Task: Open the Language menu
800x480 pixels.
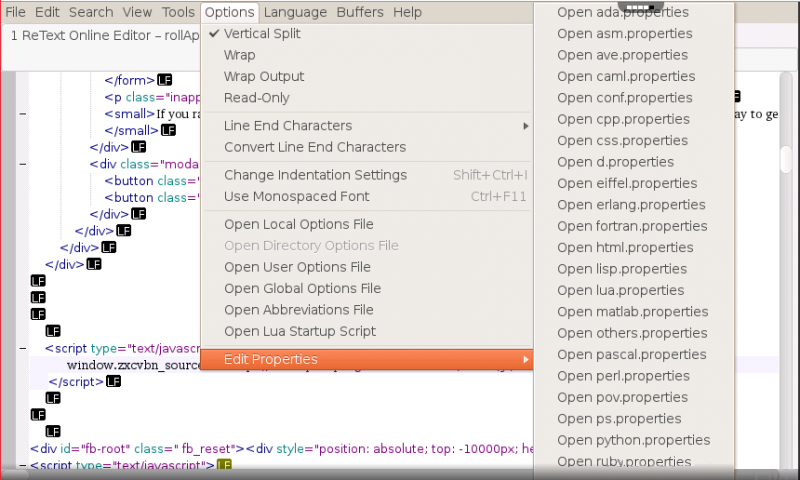Action: [x=295, y=12]
